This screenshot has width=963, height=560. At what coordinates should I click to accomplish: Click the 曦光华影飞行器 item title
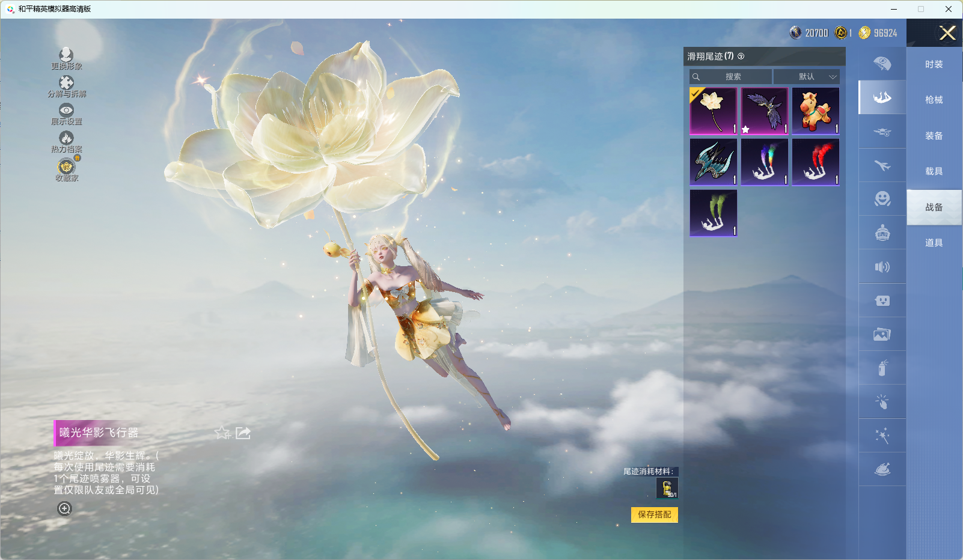99,433
